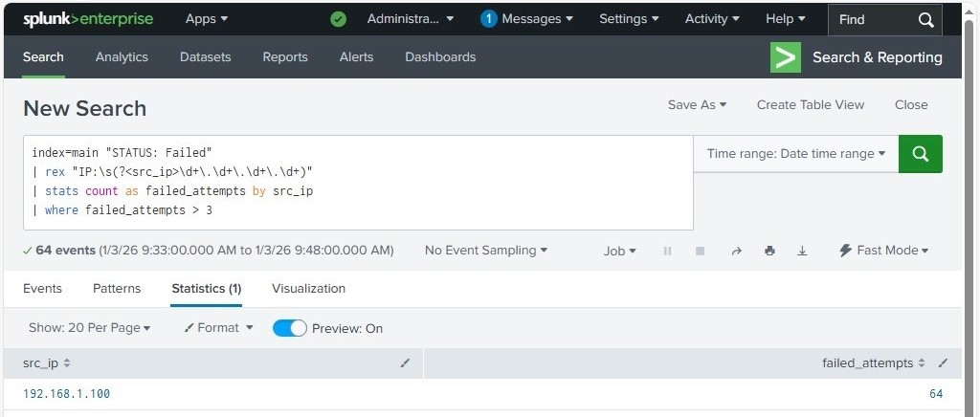Share the search job arrow icon
Viewport: 980px width, 417px height.
(x=736, y=251)
